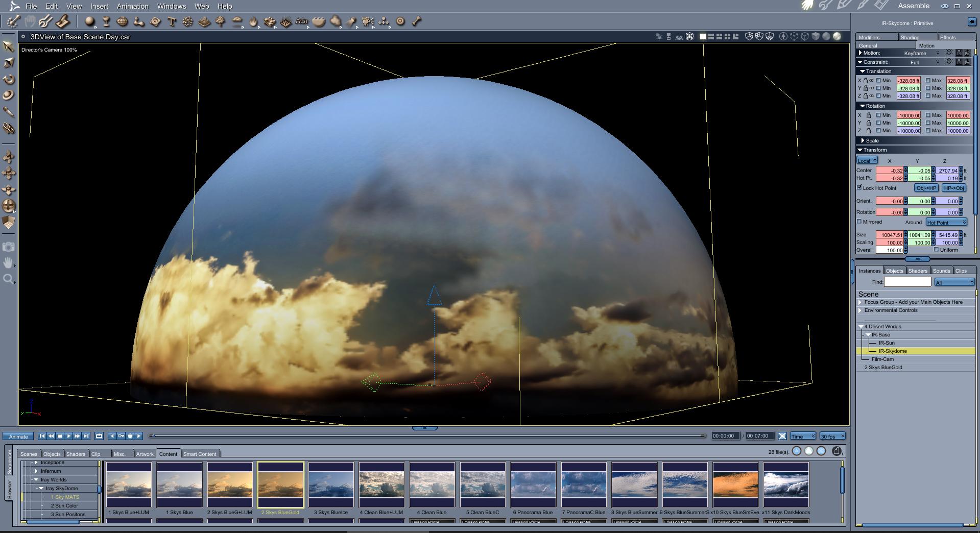The width and height of the screenshot is (980, 533).
Task: Collapse the Iray Worlds folder
Action: pos(36,480)
